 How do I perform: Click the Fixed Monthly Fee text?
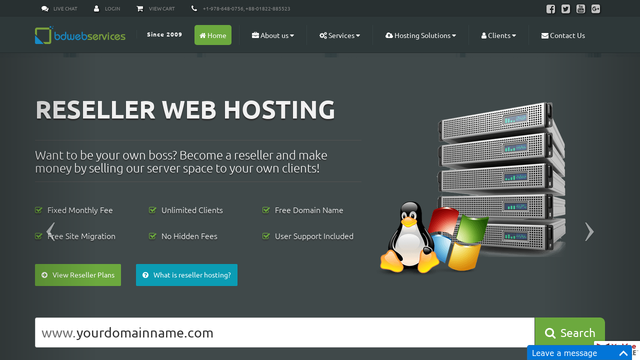pyautogui.click(x=80, y=210)
